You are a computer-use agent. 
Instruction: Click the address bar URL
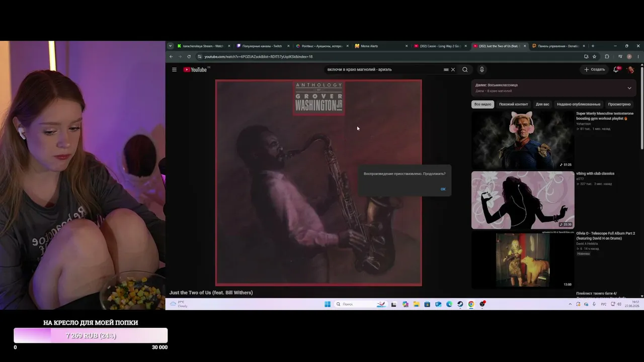(258, 56)
